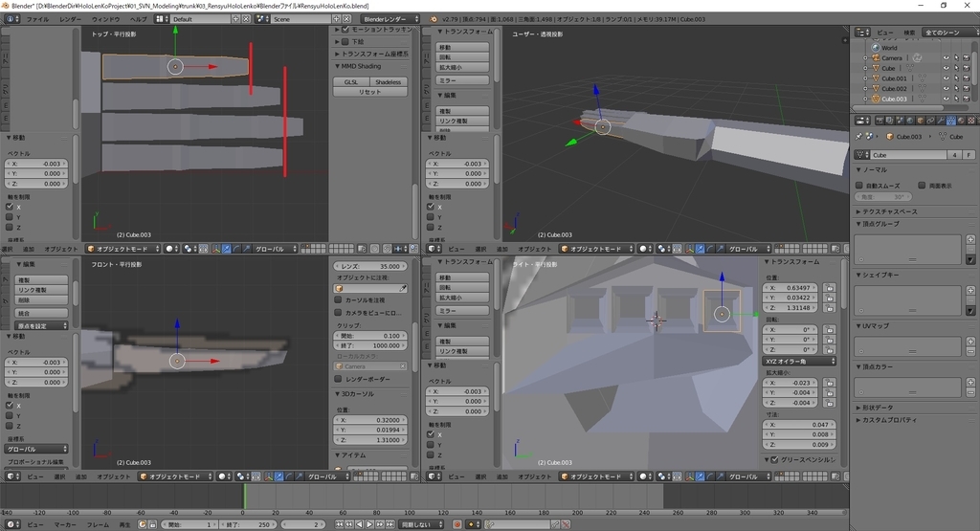Click add vertex group plus button
This screenshot has width=980, height=531.
[970, 239]
